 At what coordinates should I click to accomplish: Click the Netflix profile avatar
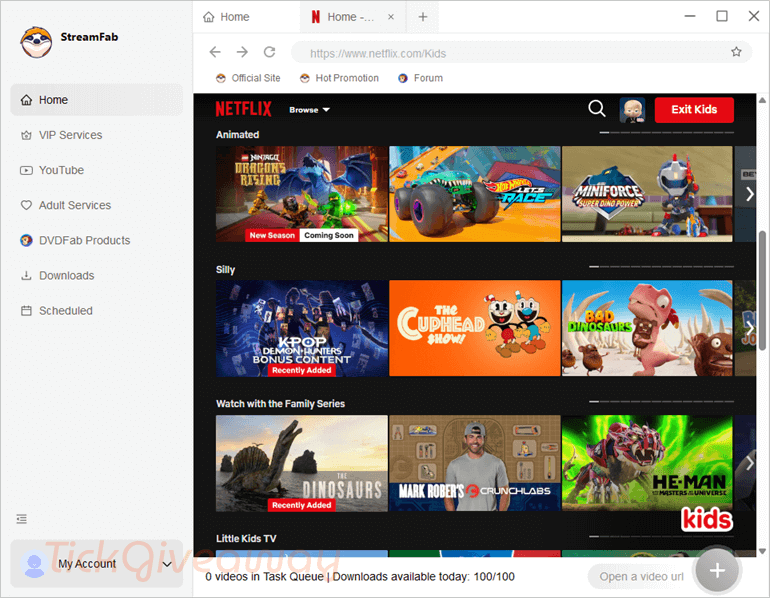pos(632,109)
